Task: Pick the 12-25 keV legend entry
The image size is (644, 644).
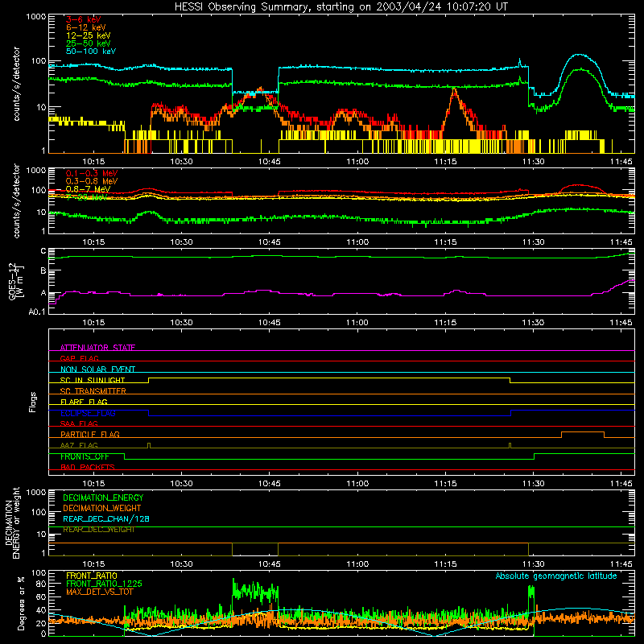Action: [89, 35]
